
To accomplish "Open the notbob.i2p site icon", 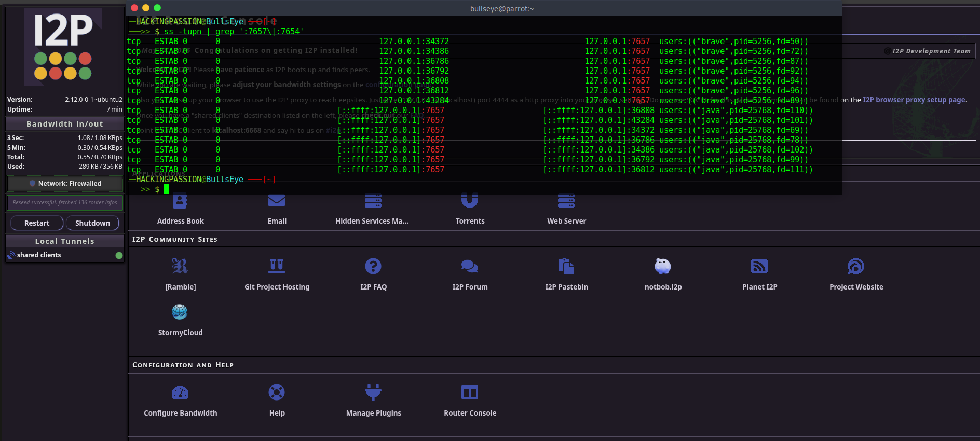I will click(663, 266).
